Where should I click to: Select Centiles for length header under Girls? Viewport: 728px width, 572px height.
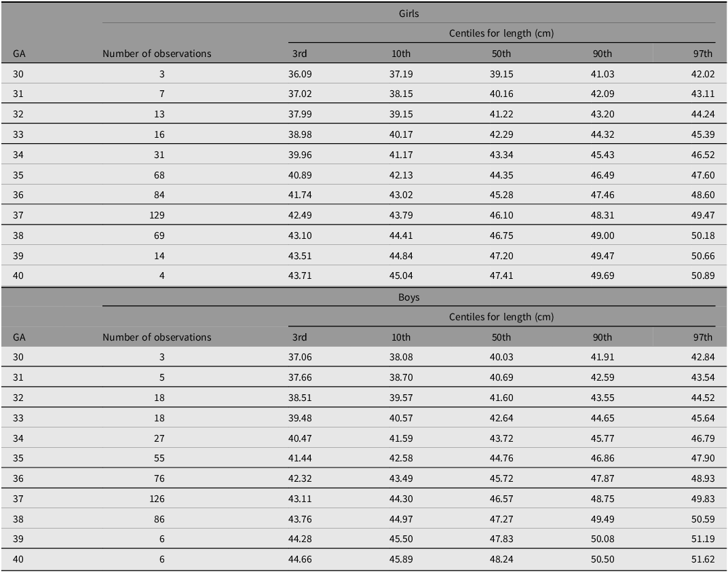coord(501,33)
